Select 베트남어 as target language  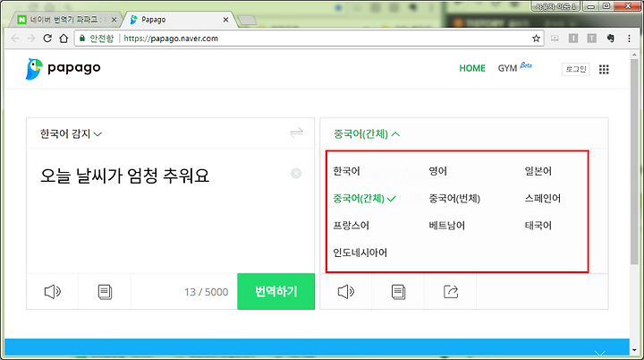[447, 226]
